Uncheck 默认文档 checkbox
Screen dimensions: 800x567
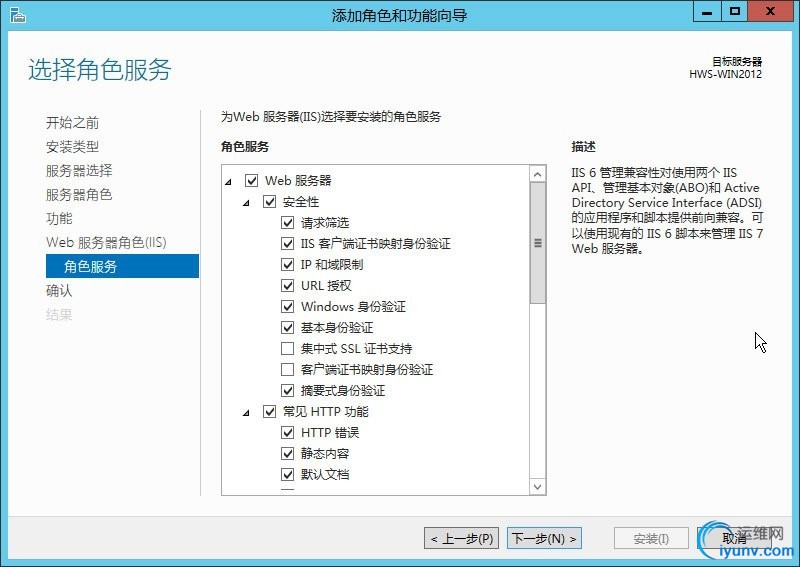(288, 474)
